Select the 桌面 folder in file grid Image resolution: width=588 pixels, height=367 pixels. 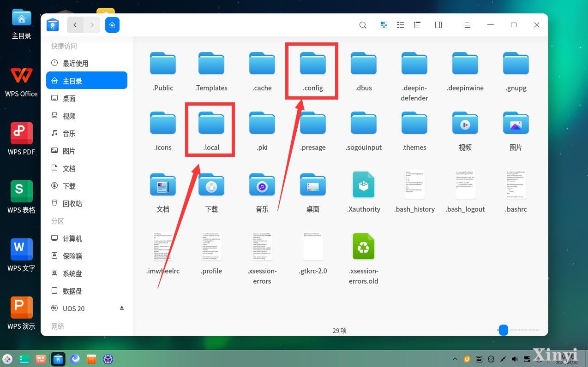tap(313, 185)
